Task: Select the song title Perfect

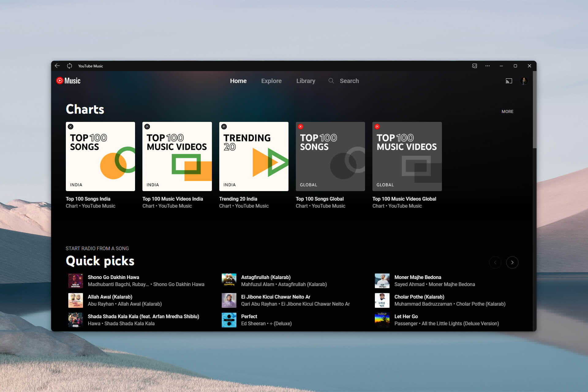Action: pyautogui.click(x=249, y=316)
